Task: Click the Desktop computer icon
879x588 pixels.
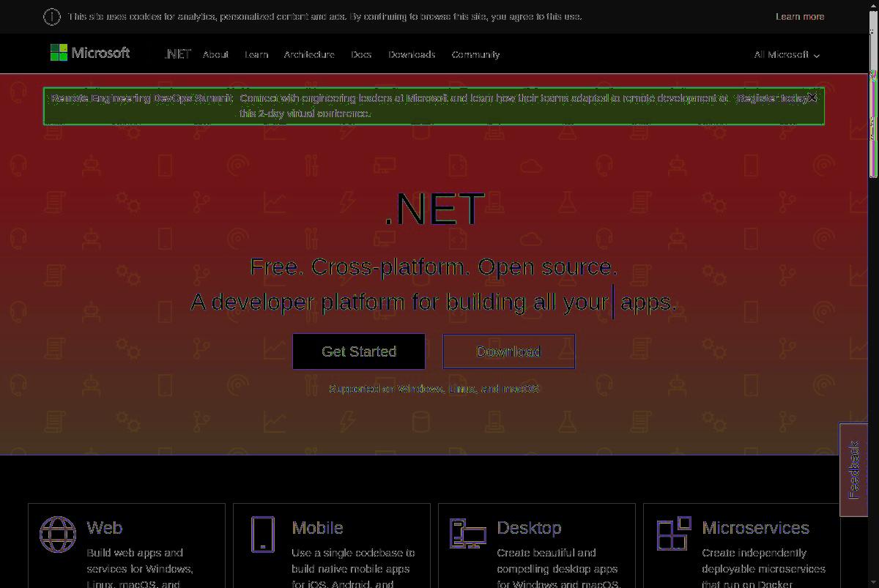Action: (x=468, y=533)
